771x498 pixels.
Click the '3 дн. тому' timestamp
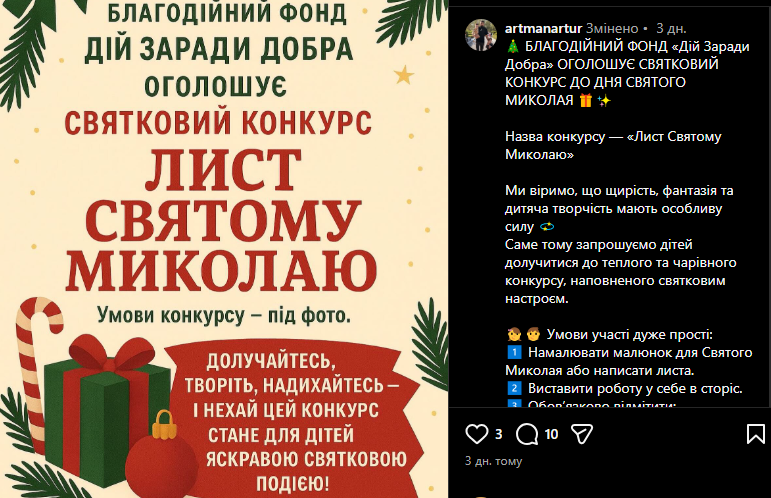tap(493, 461)
